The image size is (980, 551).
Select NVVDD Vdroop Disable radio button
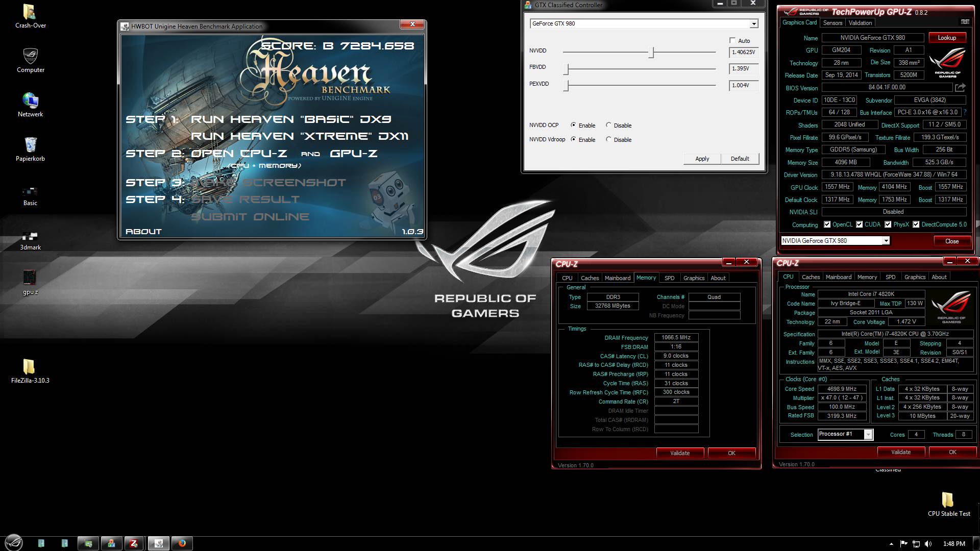pyautogui.click(x=608, y=139)
